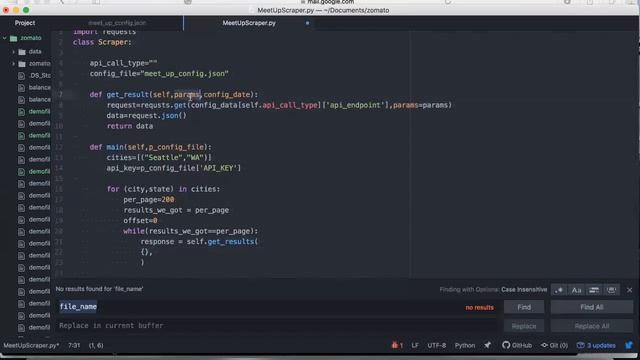Expand the data folder chevron
Viewport: 640px width, 360px height.
coord(13,52)
